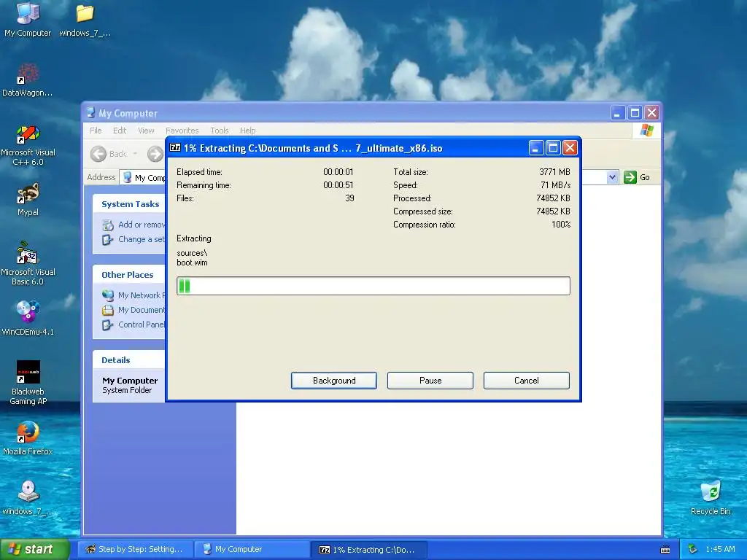Open the Help menu in My Computer
The image size is (747, 560).
(x=247, y=131)
